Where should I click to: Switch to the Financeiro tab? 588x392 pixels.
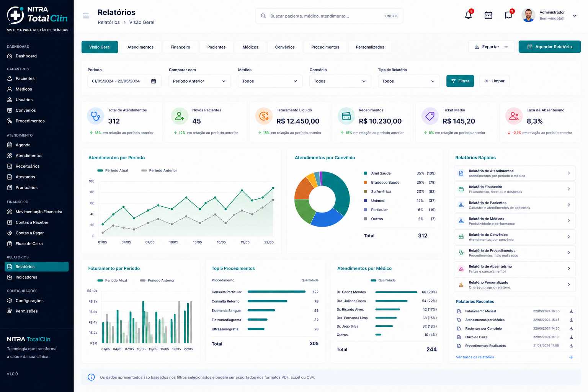coord(180,47)
